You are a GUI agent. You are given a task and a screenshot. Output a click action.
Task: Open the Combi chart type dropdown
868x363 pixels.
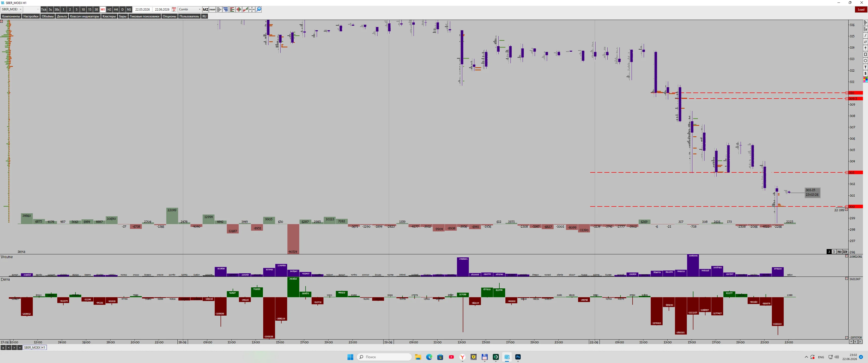[190, 9]
